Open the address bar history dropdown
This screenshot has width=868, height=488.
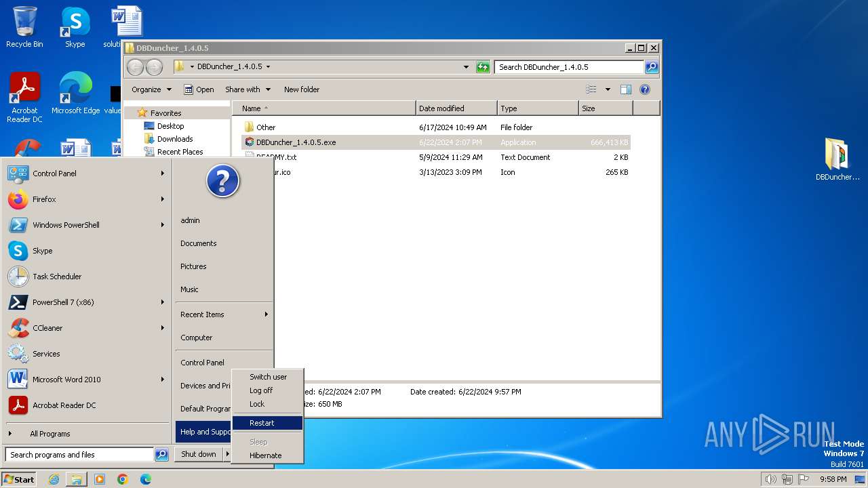466,67
